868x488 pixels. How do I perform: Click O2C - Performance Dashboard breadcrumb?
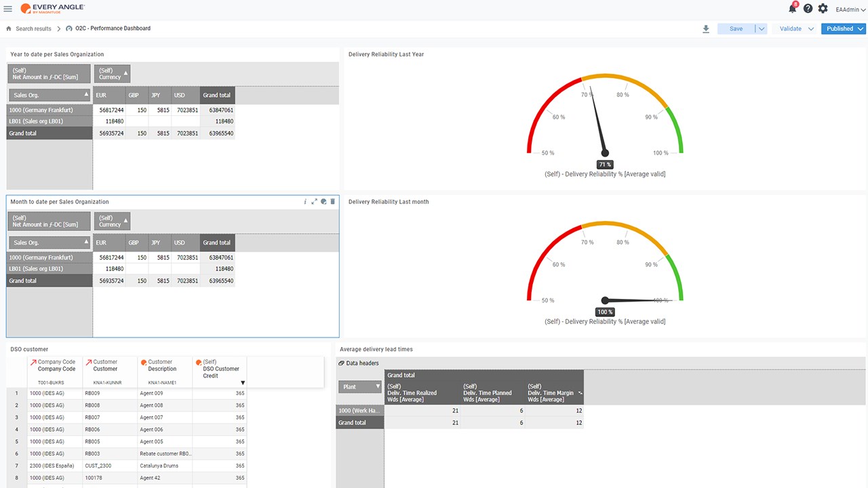tap(113, 28)
